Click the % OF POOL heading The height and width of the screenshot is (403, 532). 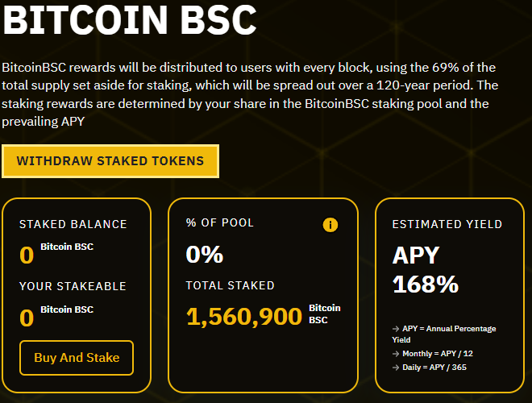click(x=220, y=223)
